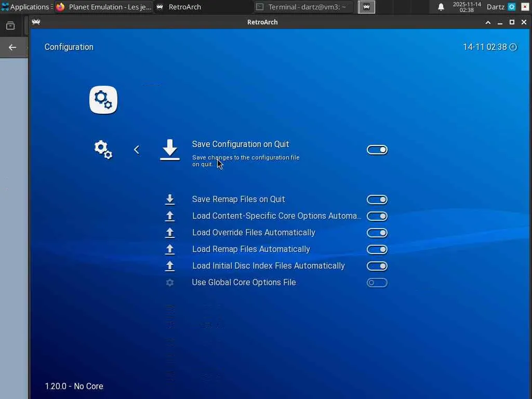Toggle Load Content-Specific Core Options switch
Screen dimensions: 532x399
(x=377, y=216)
